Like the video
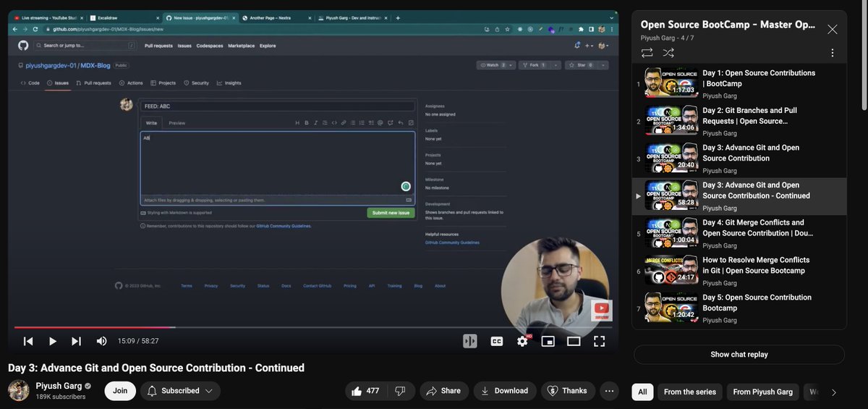Viewport: 868px width, 409px height. click(x=365, y=391)
